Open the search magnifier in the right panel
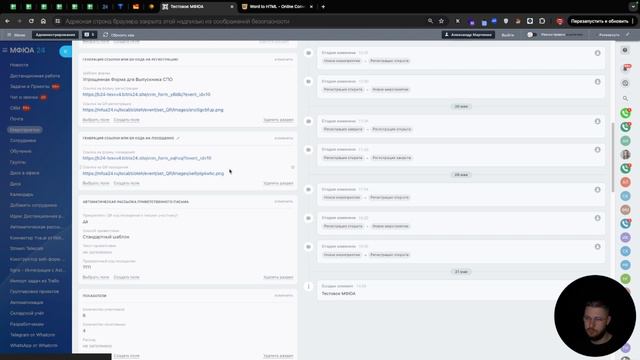The height and width of the screenshot is (360, 640). tap(625, 98)
